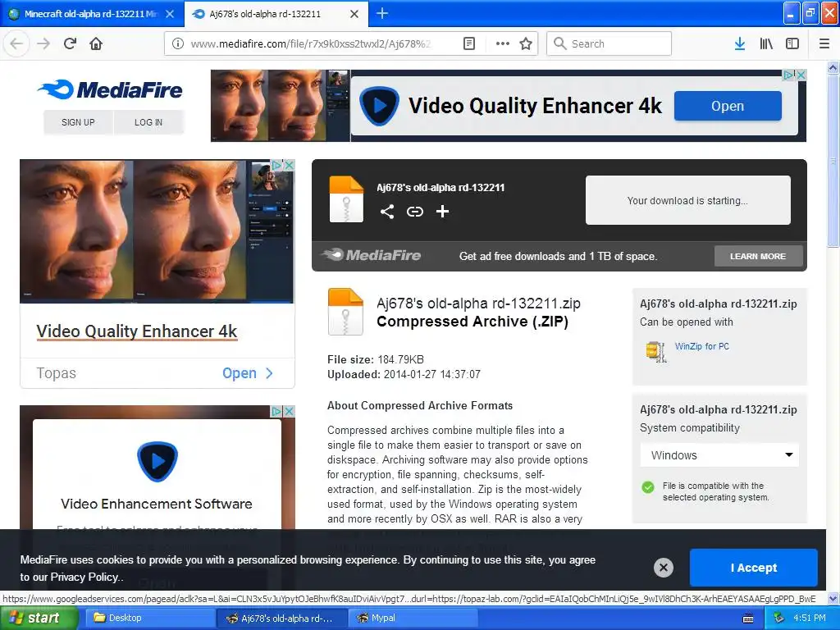The width and height of the screenshot is (840, 630).
Task: Open the browser home page
Action: click(96, 43)
